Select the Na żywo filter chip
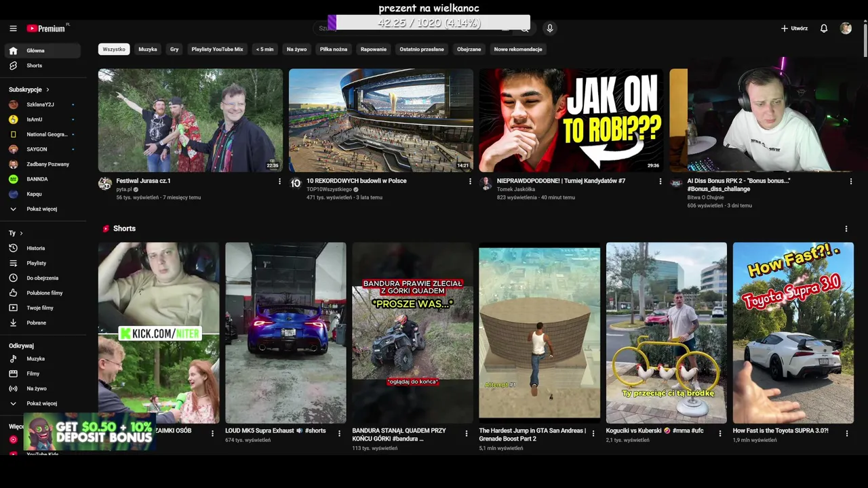The image size is (868, 488). tap(297, 49)
